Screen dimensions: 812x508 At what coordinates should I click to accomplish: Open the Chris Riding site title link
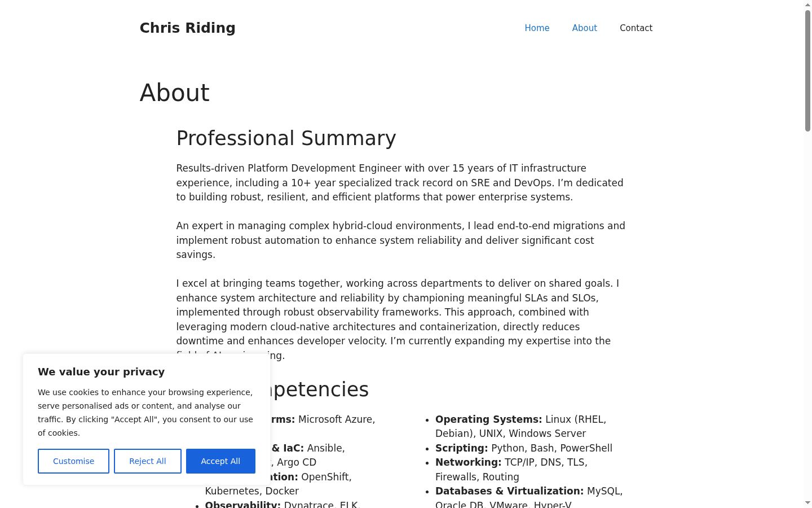pos(187,28)
